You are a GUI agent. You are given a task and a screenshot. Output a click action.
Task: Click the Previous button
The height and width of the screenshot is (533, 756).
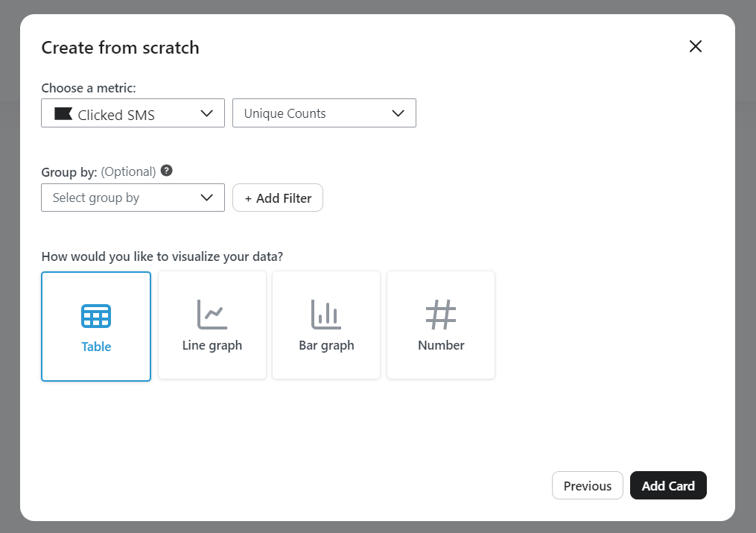(587, 485)
